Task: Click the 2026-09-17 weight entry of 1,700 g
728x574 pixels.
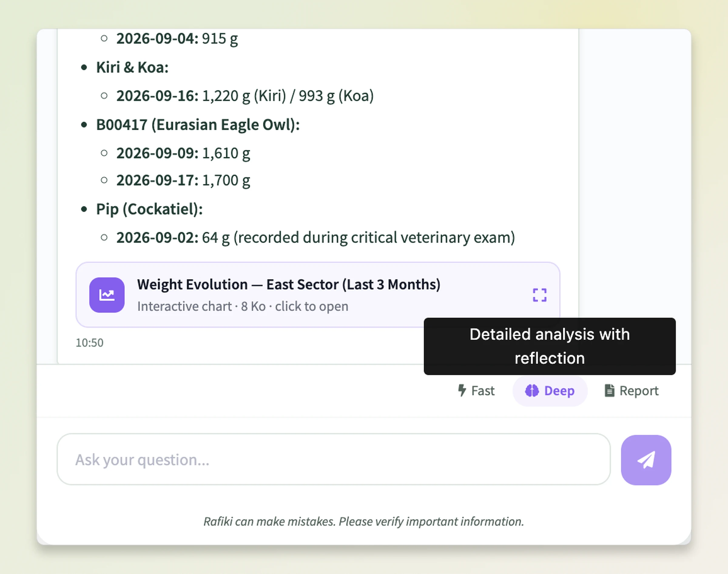Action: click(x=184, y=181)
